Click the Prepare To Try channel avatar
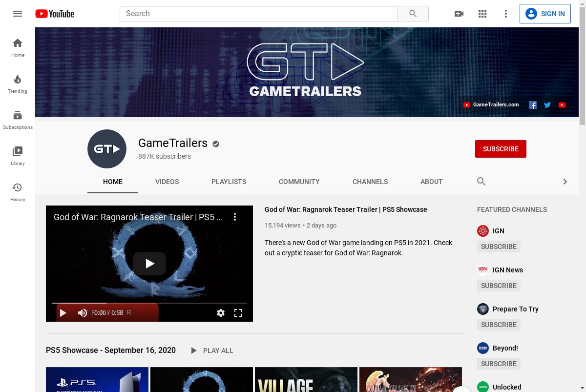 pos(483,309)
